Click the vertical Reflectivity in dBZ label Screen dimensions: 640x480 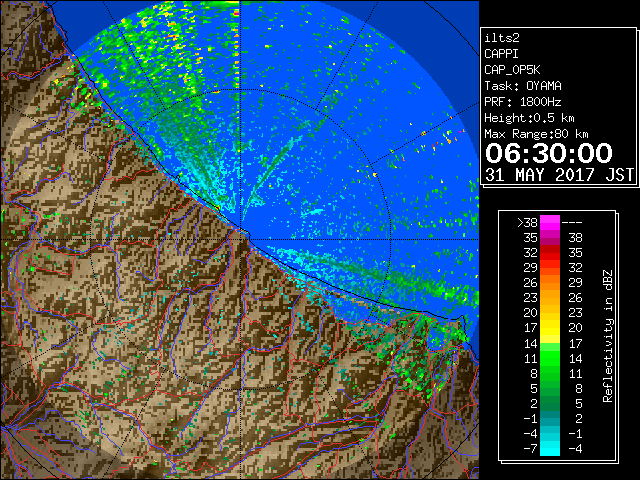608,336
